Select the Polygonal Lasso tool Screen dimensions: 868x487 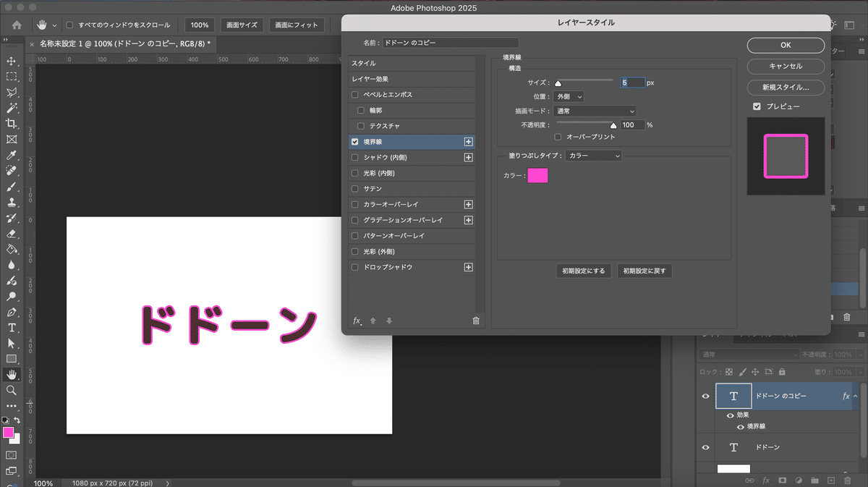click(x=12, y=93)
